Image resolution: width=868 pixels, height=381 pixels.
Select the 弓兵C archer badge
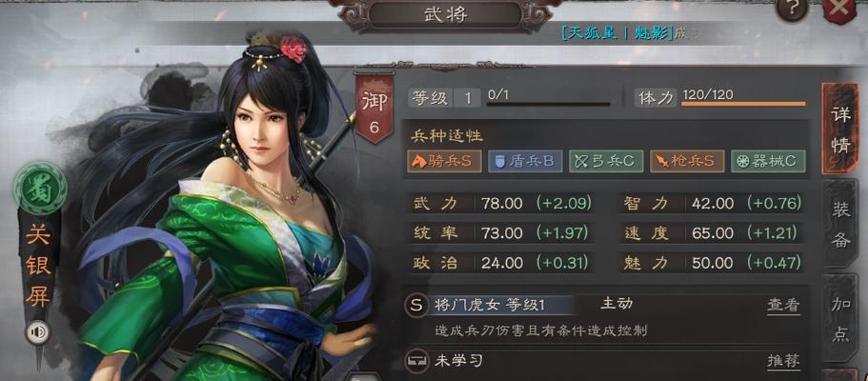tap(606, 161)
